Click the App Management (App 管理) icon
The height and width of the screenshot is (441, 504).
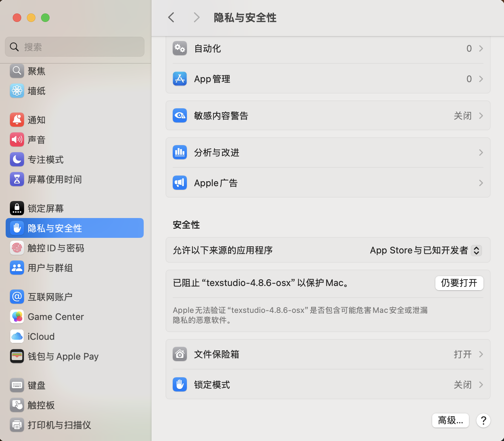pyautogui.click(x=180, y=79)
